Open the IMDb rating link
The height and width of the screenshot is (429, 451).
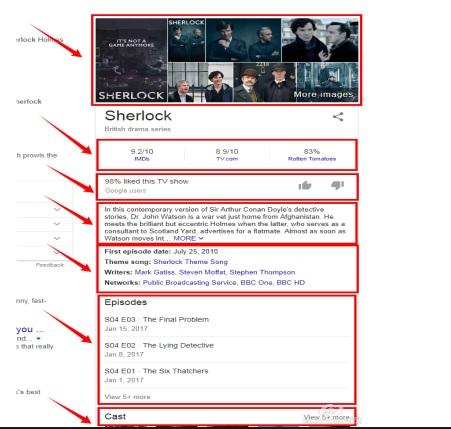(x=142, y=159)
